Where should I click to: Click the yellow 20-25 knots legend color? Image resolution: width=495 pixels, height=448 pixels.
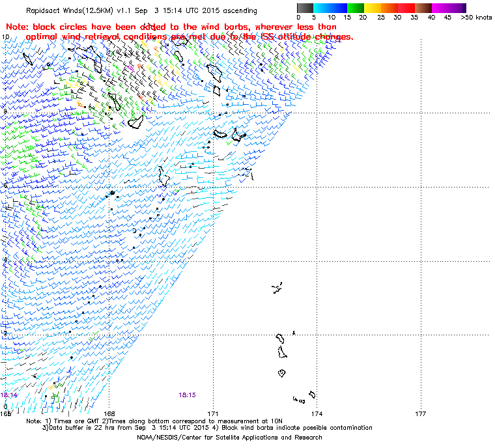click(x=373, y=8)
